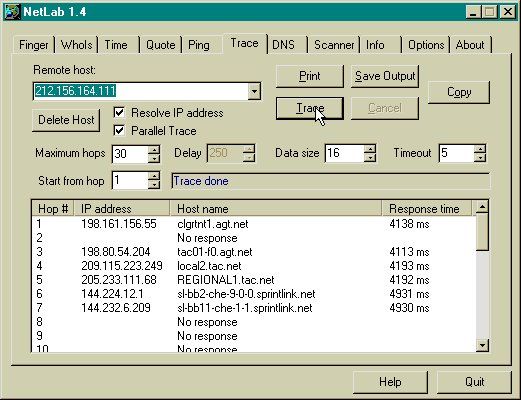Decrease Data size with down arrow
Screen dimensions: 521x400
click(x=370, y=158)
